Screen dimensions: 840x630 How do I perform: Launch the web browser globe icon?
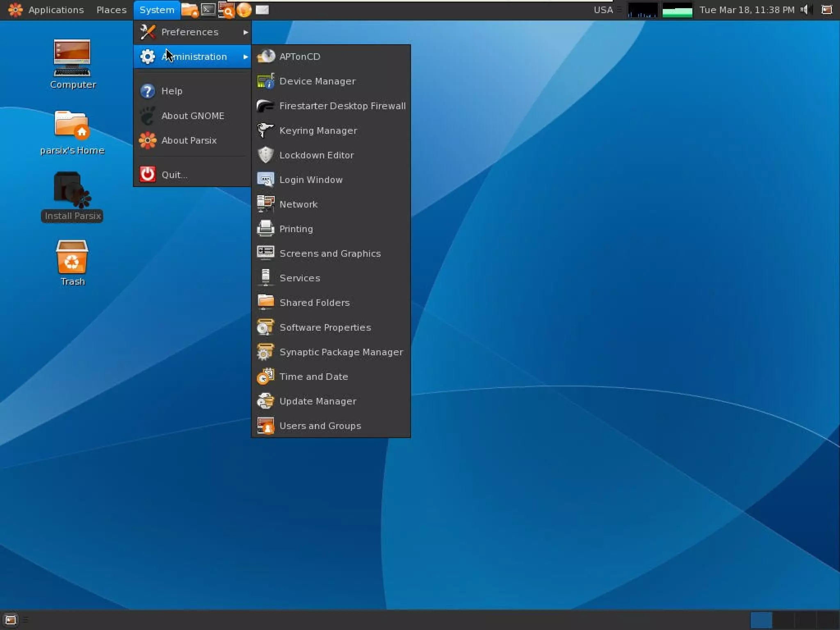pyautogui.click(x=244, y=9)
